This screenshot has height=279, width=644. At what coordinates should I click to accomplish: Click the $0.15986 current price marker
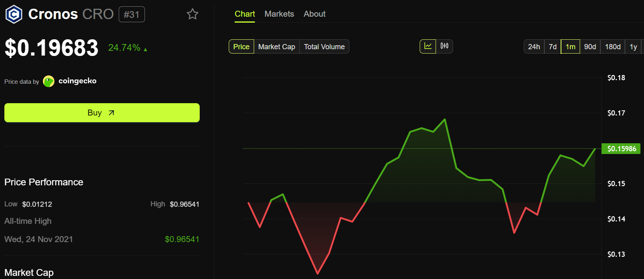621,148
